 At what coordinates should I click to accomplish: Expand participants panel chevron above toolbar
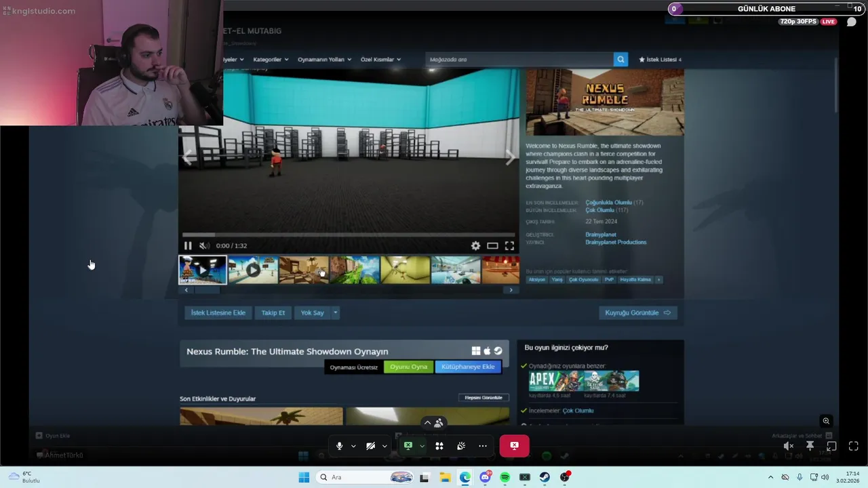point(427,423)
